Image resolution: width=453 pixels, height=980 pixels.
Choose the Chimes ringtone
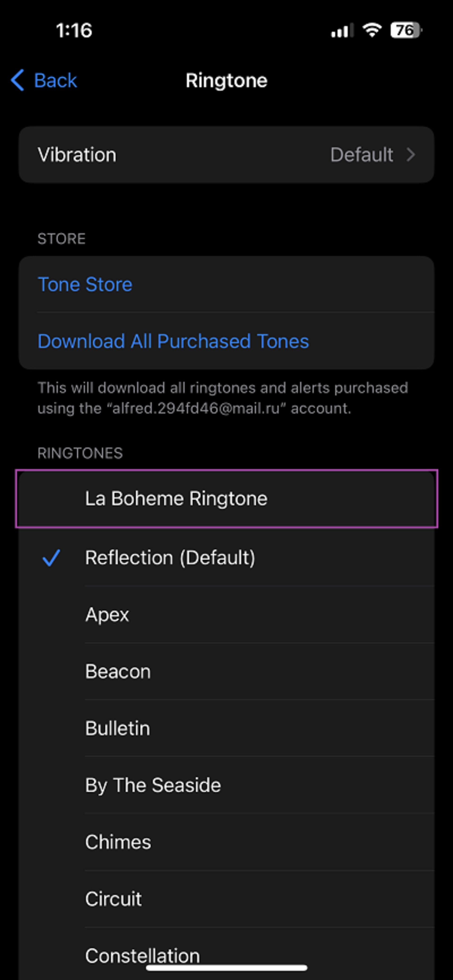[118, 842]
